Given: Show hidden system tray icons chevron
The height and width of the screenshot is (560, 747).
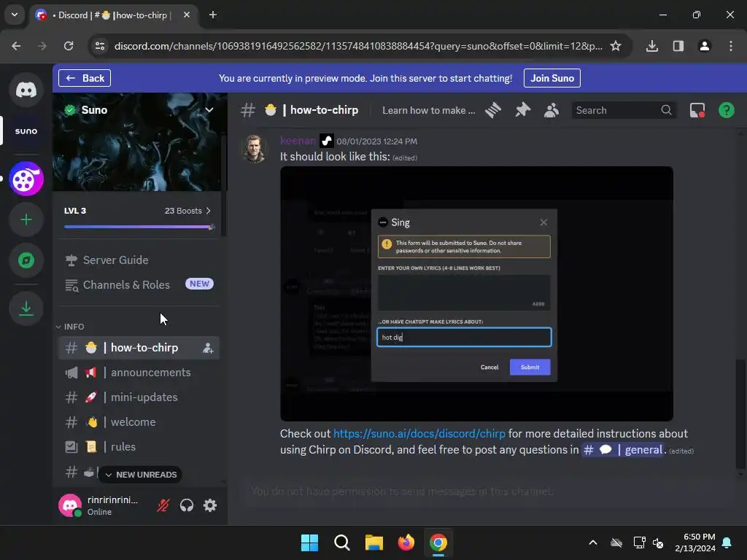Looking at the screenshot, I should [592, 542].
